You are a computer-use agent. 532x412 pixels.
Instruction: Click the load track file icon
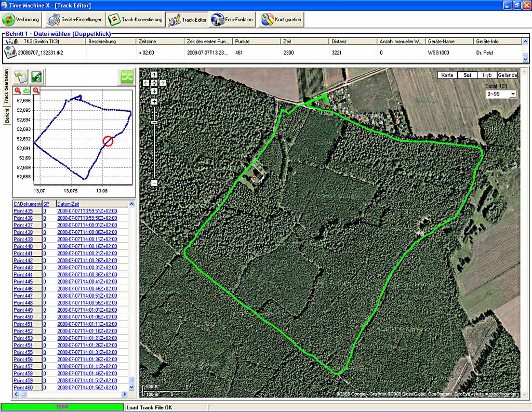pyautogui.click(x=21, y=77)
